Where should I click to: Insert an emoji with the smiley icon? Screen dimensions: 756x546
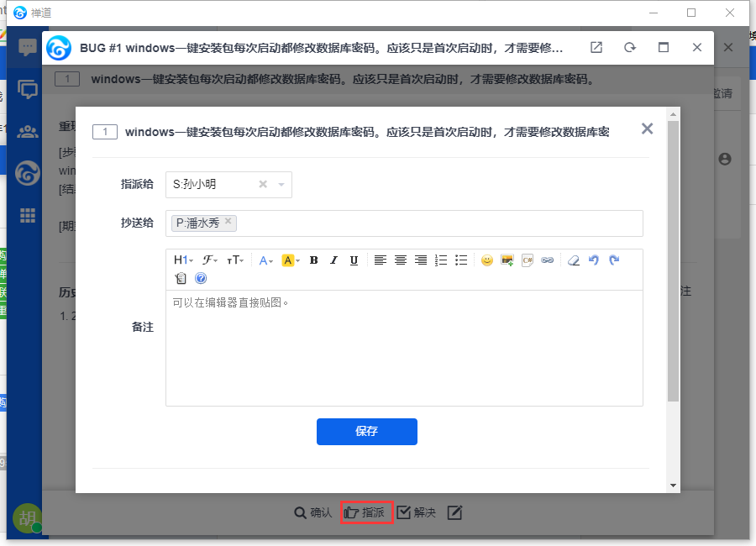click(486, 260)
